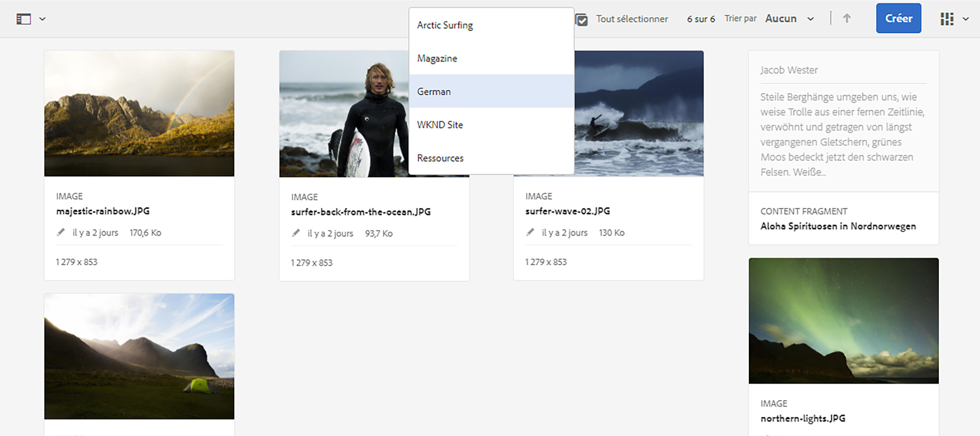The height and width of the screenshot is (436, 980).
Task: Click pencil icon on surfer-wave-02.JPG
Action: [530, 232]
